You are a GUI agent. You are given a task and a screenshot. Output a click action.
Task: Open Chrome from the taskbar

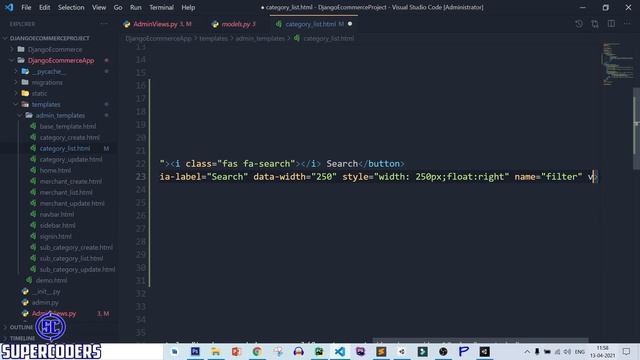point(257,351)
